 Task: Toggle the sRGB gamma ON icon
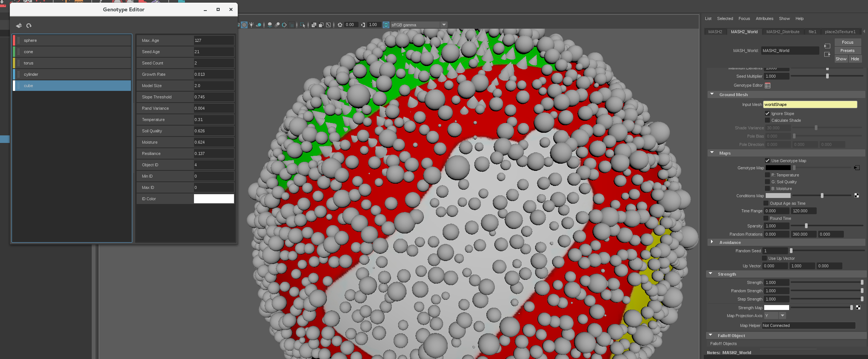coord(386,25)
